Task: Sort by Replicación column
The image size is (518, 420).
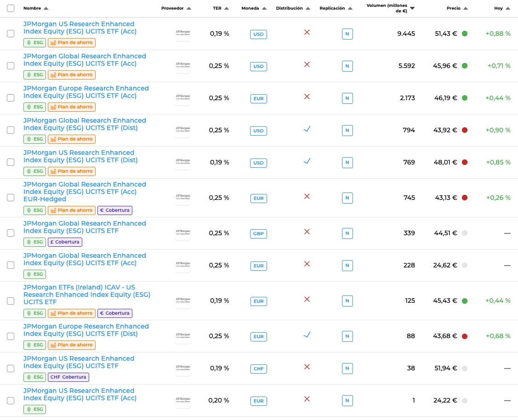Action: click(x=336, y=8)
